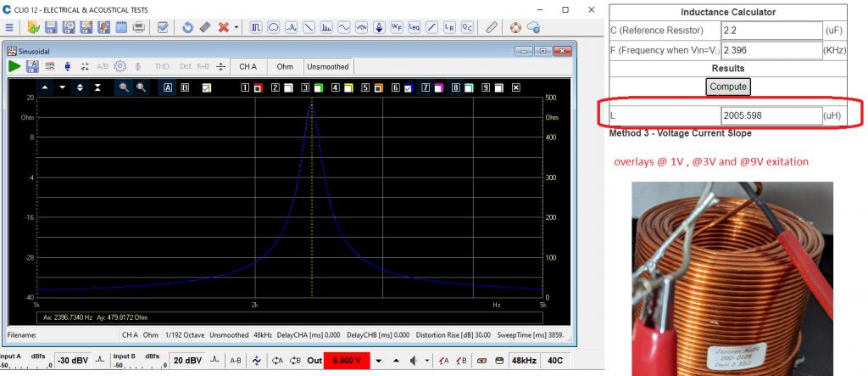Screen dimensions: 868x376
Task: Shift graph scale up with white up arrow
Action: pyautogui.click(x=45, y=87)
